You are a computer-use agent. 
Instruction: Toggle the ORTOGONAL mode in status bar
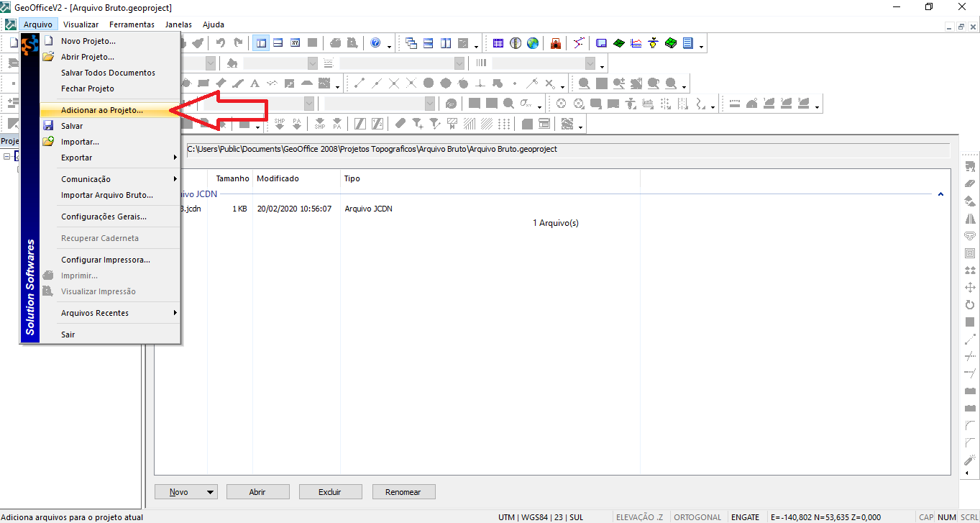click(x=697, y=517)
